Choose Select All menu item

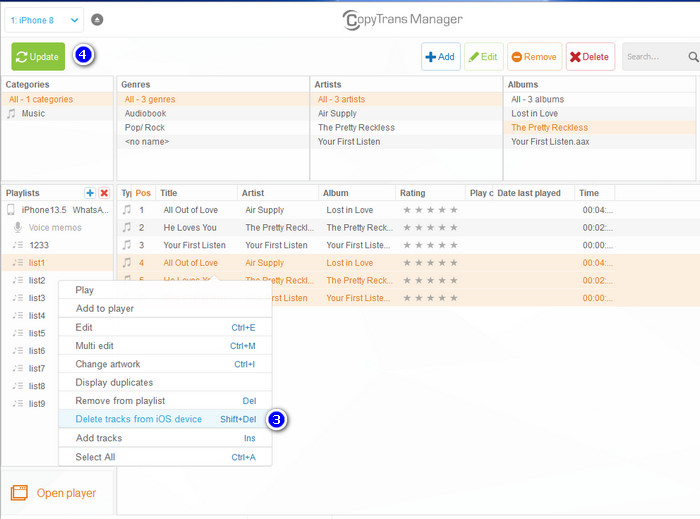(x=165, y=457)
